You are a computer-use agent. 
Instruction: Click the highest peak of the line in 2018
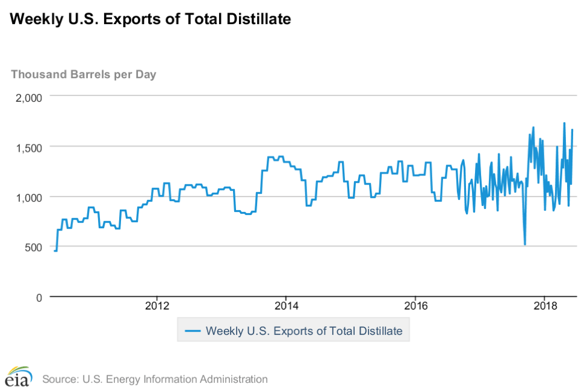(564, 123)
